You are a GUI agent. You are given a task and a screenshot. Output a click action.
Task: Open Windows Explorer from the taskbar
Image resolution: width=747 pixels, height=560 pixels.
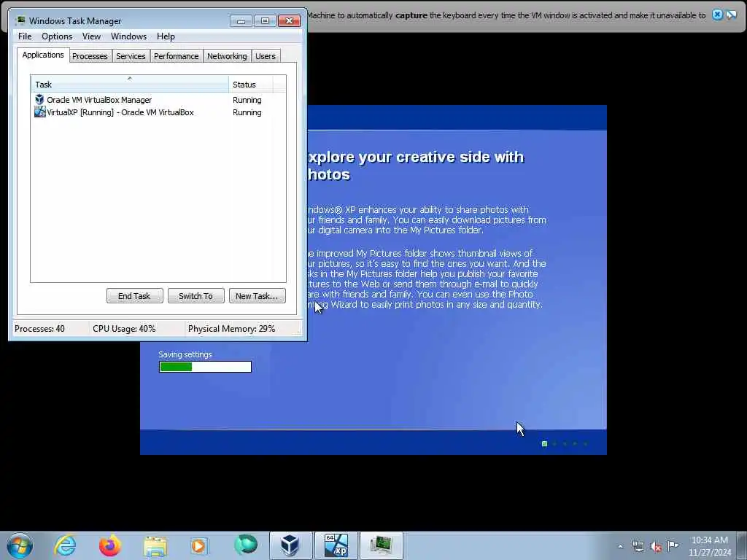coord(155,545)
